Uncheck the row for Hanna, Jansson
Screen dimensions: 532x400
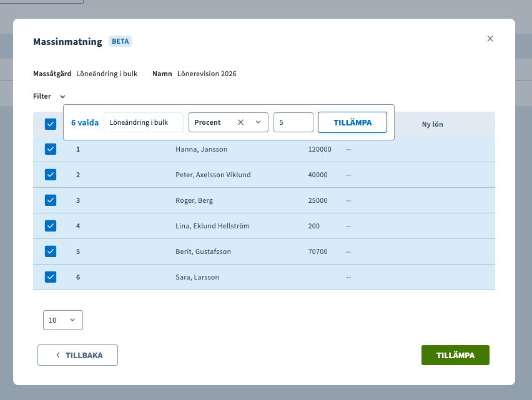point(51,149)
